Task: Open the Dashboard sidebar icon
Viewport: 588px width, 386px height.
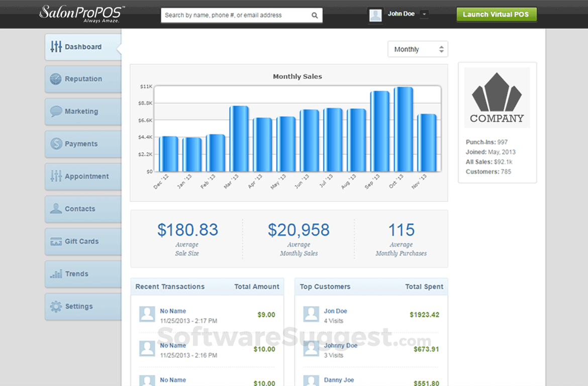Action: pos(55,47)
